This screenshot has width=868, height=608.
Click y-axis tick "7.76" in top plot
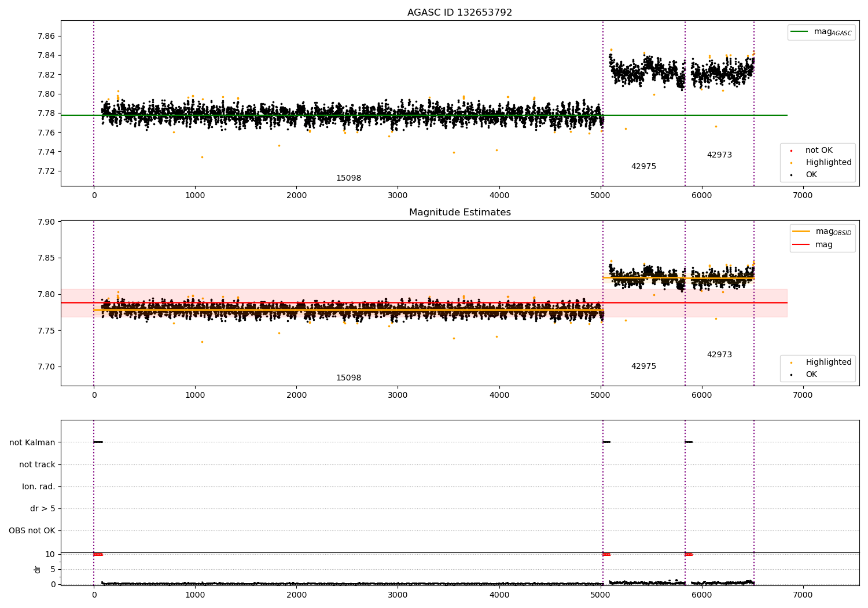(x=47, y=133)
